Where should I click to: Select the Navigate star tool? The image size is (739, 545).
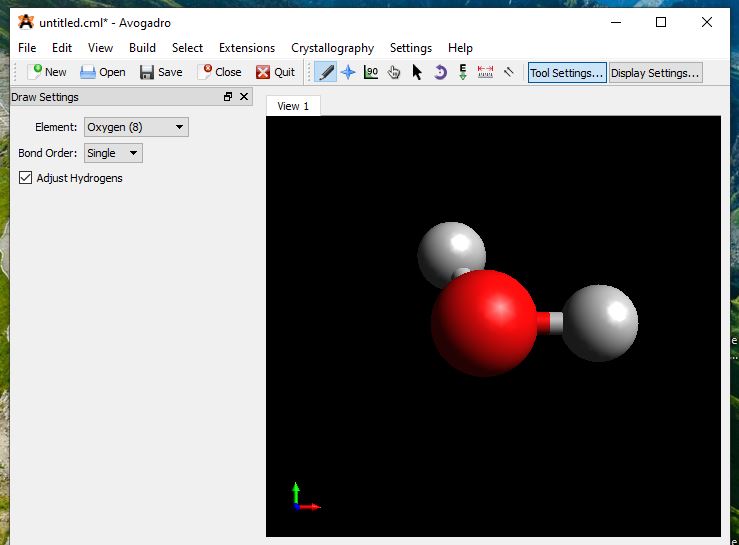tap(348, 72)
